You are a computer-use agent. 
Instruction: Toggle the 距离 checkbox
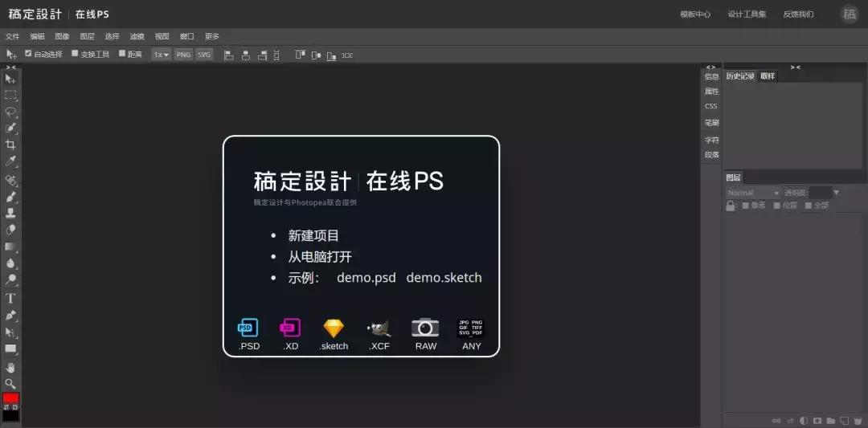(122, 54)
